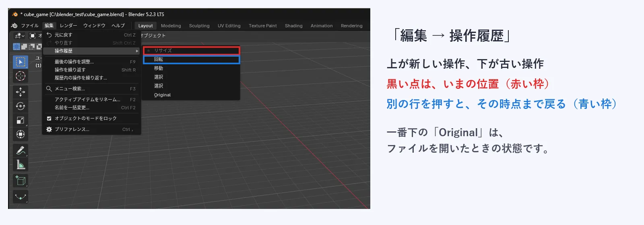Switch to the Sculpting workspace tab
This screenshot has height=225, width=644.
click(199, 26)
